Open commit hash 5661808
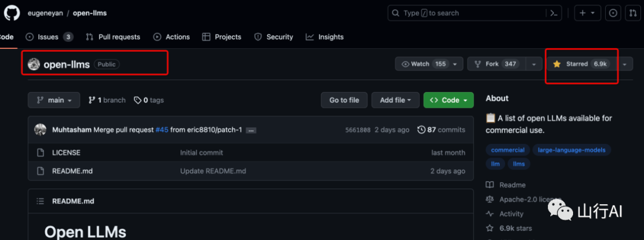This screenshot has height=240, width=644. [358, 130]
